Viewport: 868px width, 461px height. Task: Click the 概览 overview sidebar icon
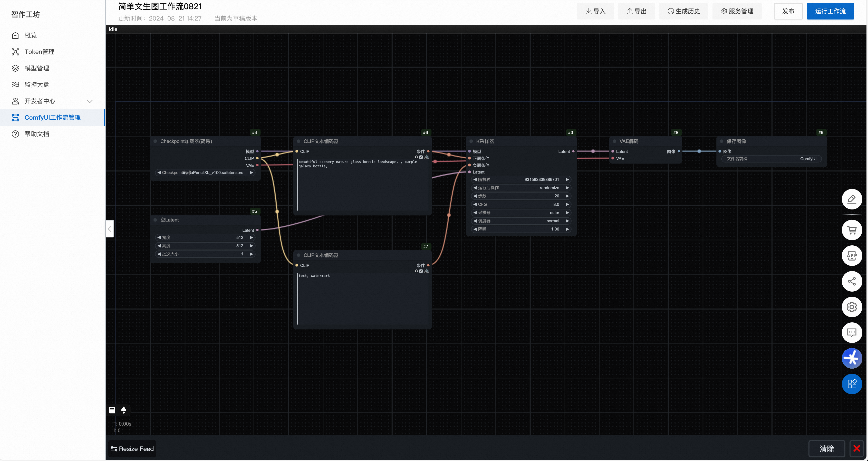click(x=15, y=35)
